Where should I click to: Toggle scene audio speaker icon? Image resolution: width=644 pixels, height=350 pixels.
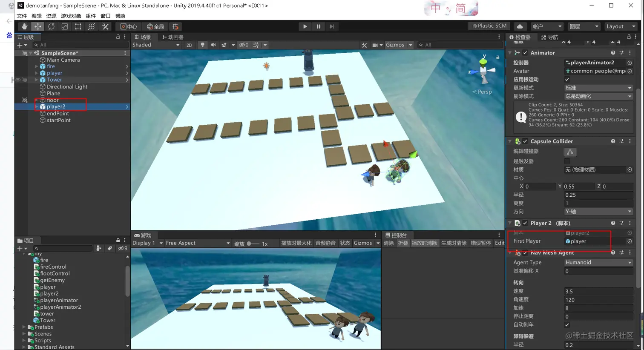213,45
